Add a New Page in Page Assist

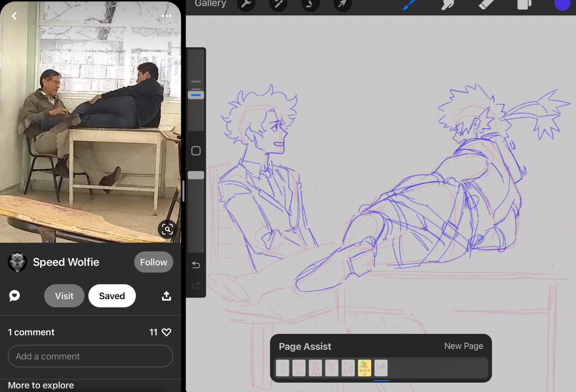pos(464,346)
